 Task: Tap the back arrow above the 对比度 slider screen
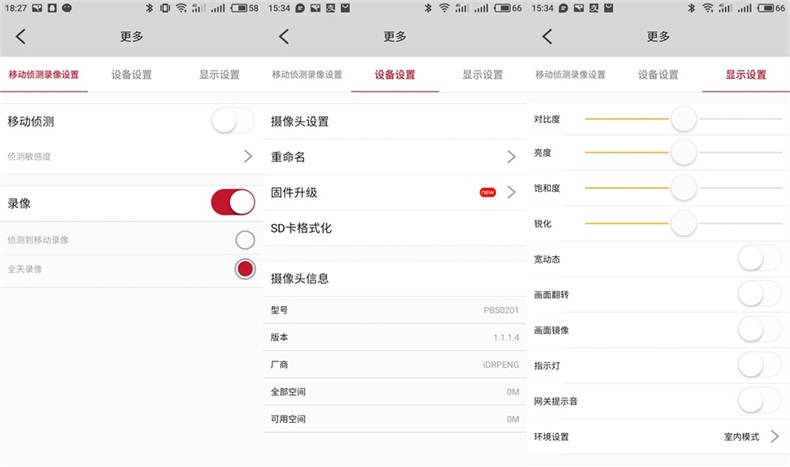click(x=547, y=37)
